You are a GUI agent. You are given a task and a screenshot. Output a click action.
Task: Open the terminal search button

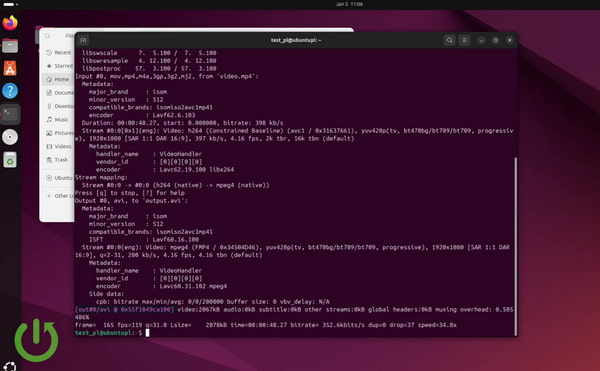pyautogui.click(x=450, y=40)
